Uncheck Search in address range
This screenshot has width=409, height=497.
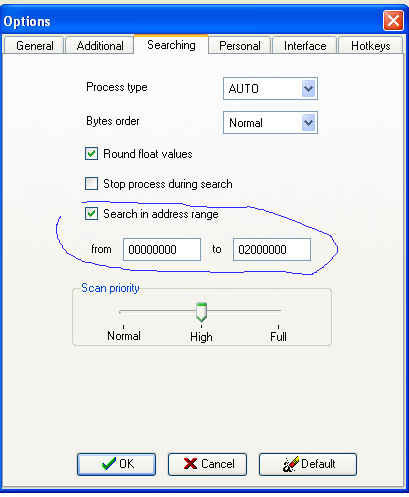tap(91, 213)
